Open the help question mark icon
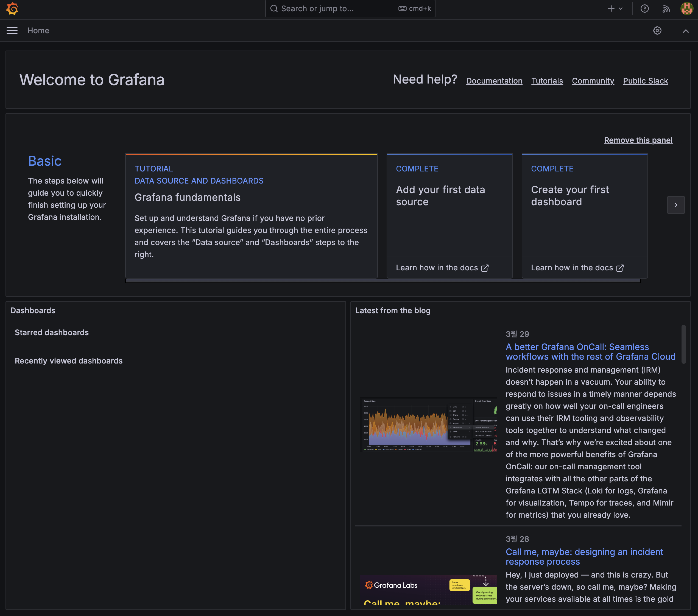The height and width of the screenshot is (616, 698). [x=644, y=9]
